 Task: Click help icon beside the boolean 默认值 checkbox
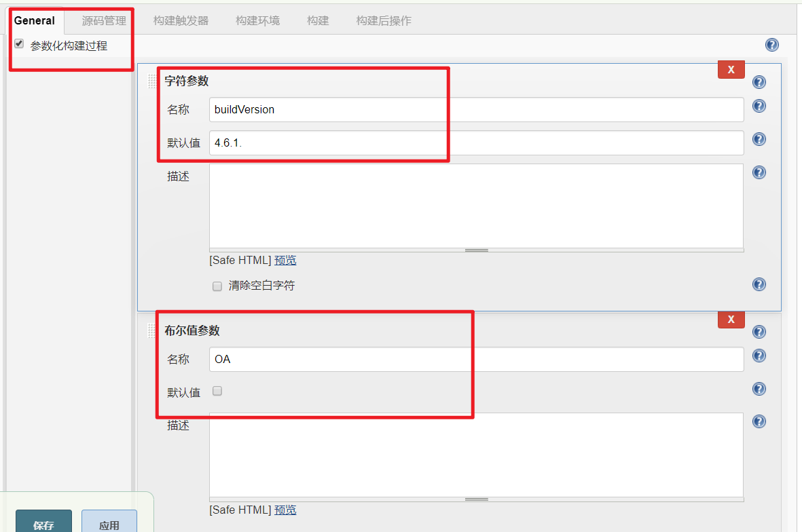coord(759,388)
